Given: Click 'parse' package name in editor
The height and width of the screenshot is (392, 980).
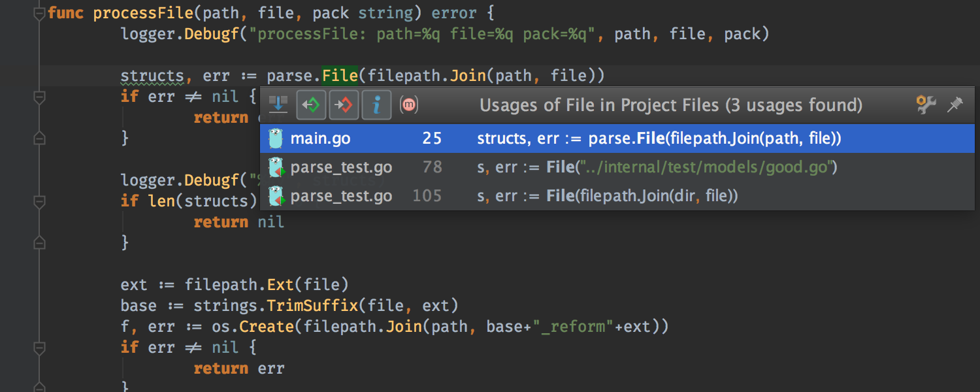Looking at the screenshot, I should pos(289,76).
